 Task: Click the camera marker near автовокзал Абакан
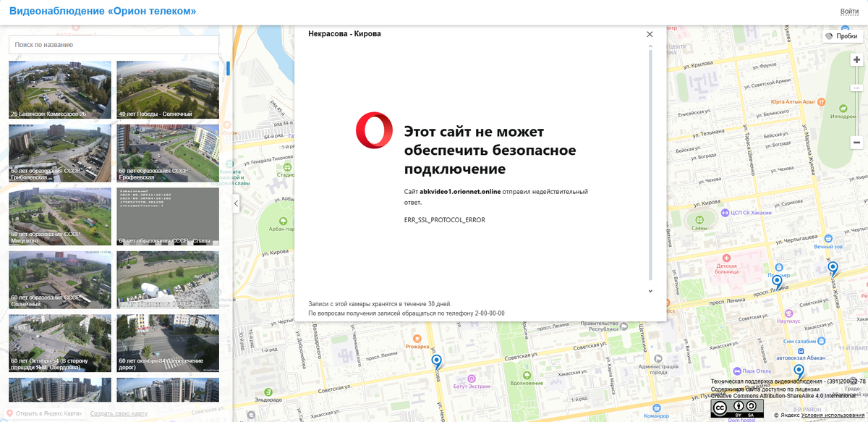[799, 370]
